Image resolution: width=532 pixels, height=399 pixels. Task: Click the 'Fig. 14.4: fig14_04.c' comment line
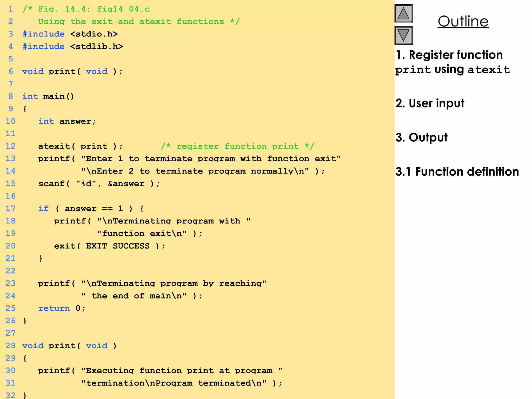click(86, 9)
